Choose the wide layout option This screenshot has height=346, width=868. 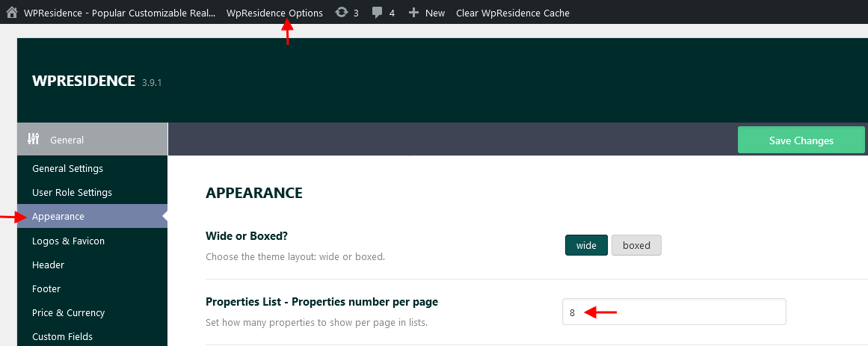click(586, 245)
